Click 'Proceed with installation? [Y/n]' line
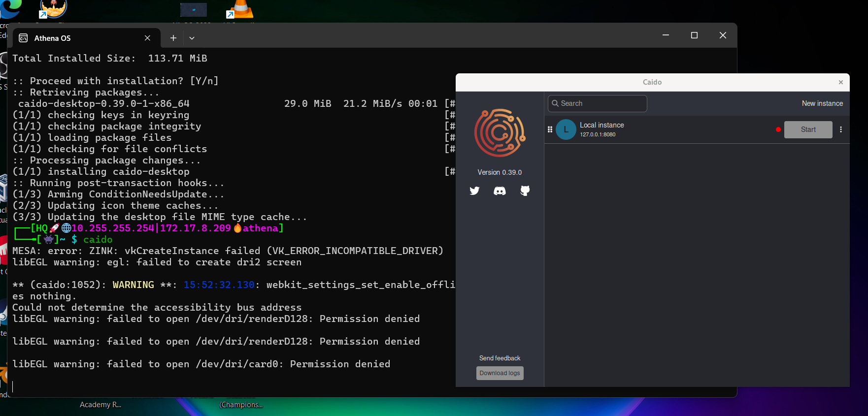 116,81
